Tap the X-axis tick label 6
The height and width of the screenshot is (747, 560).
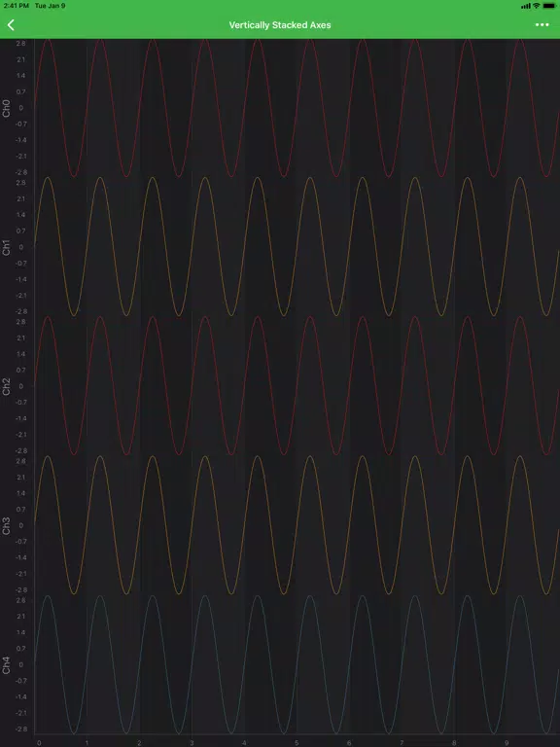click(349, 743)
